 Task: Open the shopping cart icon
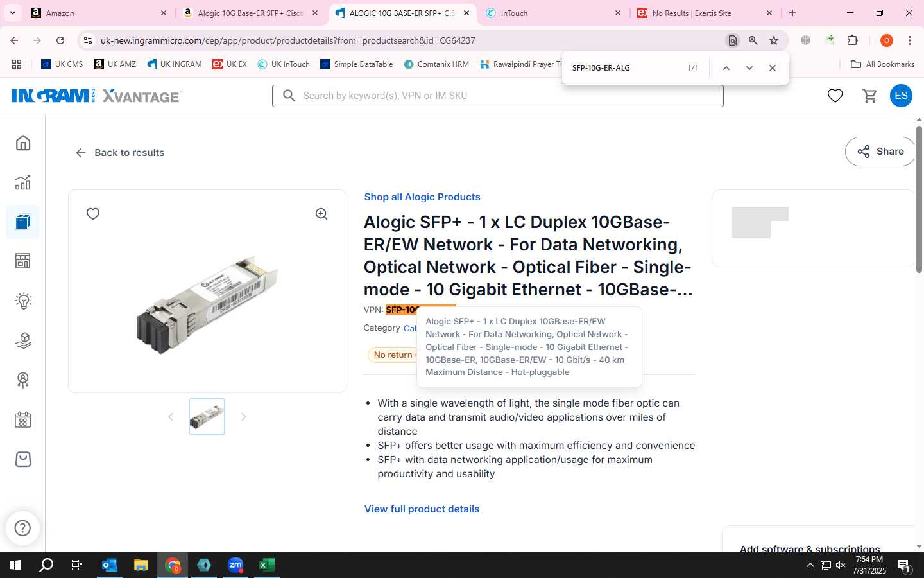point(870,96)
